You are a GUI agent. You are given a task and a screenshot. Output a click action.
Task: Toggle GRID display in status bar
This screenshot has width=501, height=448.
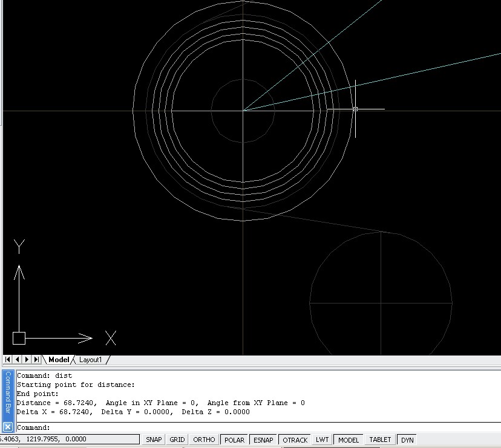click(x=177, y=440)
